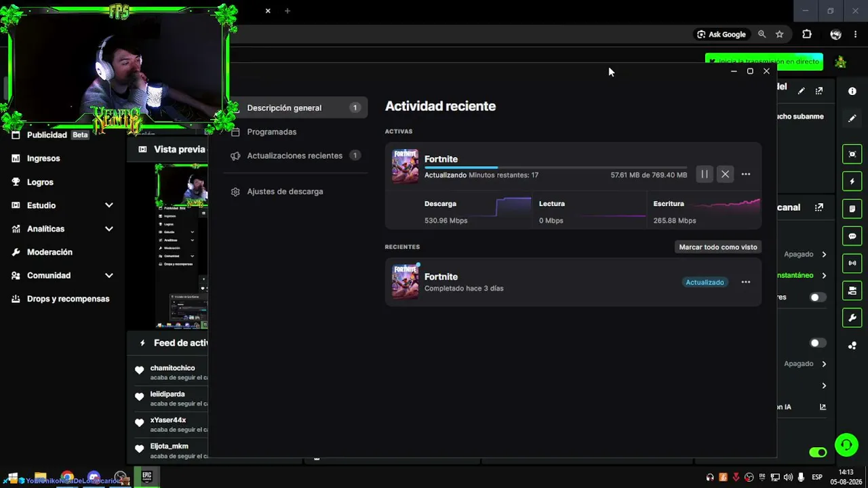Expand the Analíticas menu chevron

click(108, 229)
